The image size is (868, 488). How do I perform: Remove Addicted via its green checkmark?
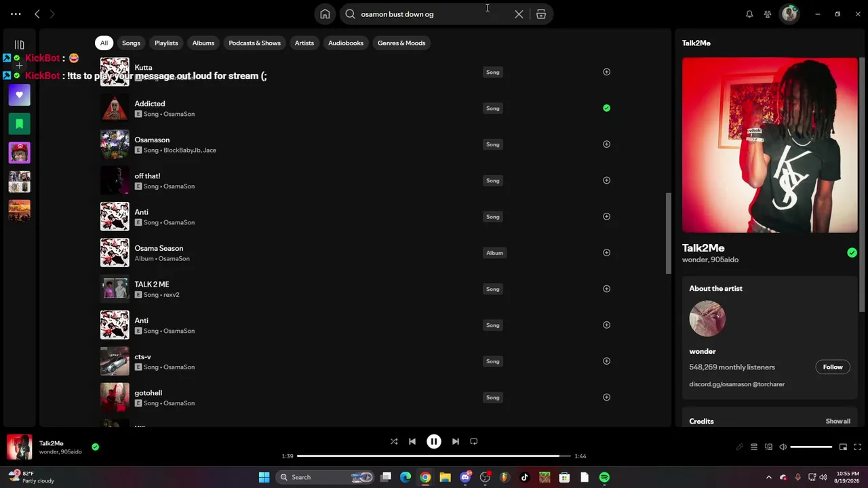pos(606,108)
